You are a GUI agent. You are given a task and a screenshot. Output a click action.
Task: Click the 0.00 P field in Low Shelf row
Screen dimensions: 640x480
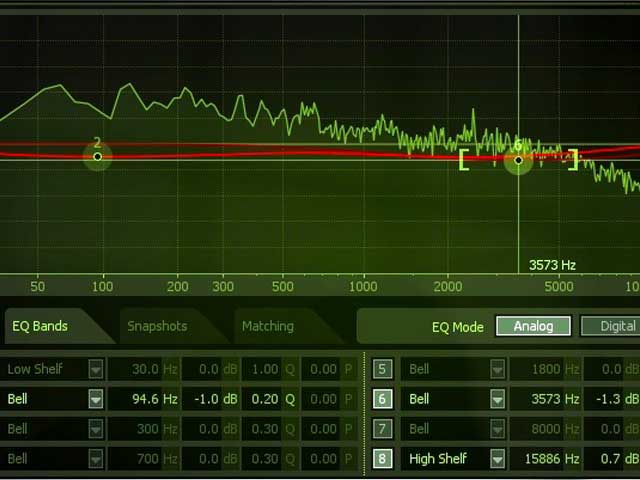(x=330, y=369)
